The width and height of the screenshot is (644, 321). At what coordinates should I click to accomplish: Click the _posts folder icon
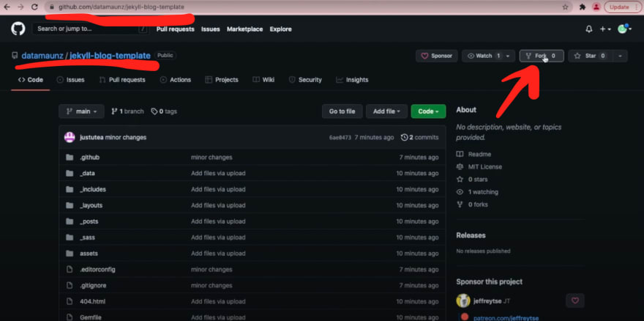[x=70, y=221]
